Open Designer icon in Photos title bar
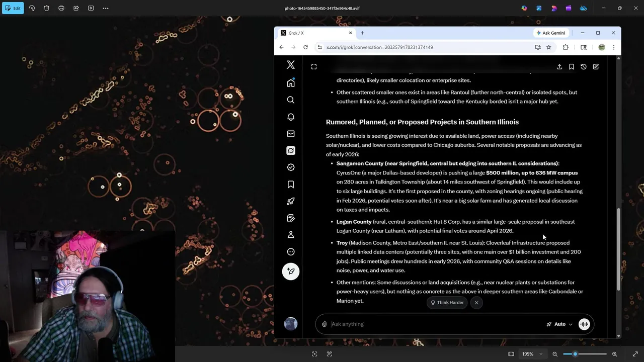Image resolution: width=644 pixels, height=362 pixels. (539, 8)
